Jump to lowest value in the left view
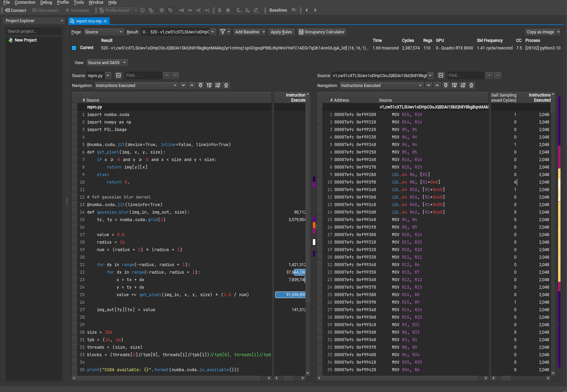This screenshot has height=392, width=567. click(226, 85)
